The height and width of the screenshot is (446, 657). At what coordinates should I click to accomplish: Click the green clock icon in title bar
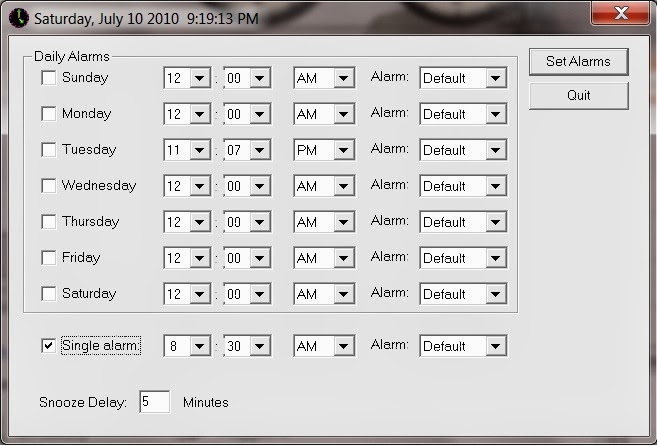[18, 18]
